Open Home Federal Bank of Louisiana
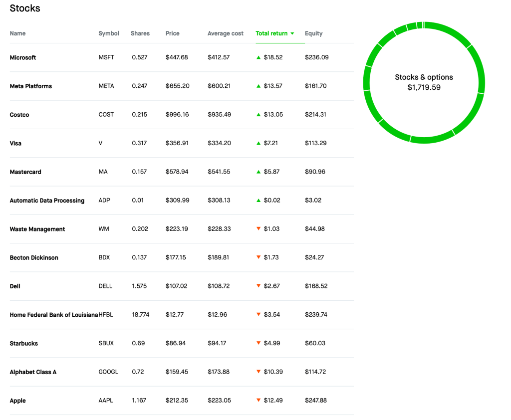The width and height of the screenshot is (511, 420). [54, 315]
